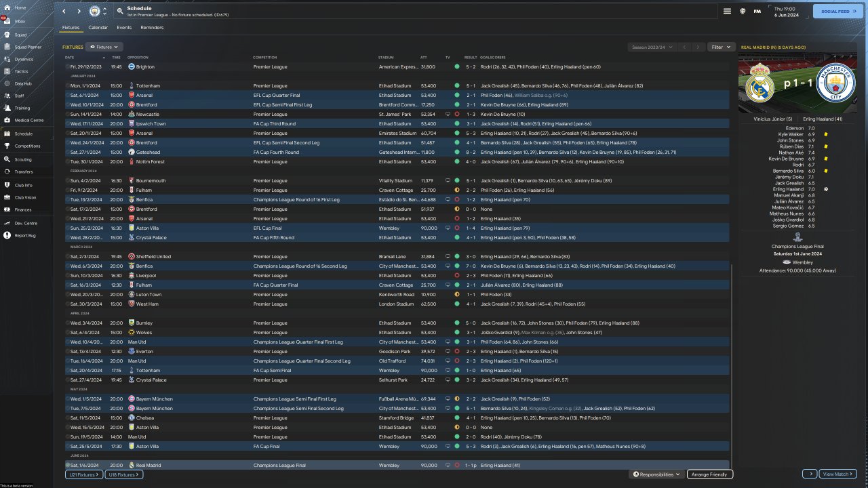
Task: Sort fixtures by Date column
Action: 70,58
